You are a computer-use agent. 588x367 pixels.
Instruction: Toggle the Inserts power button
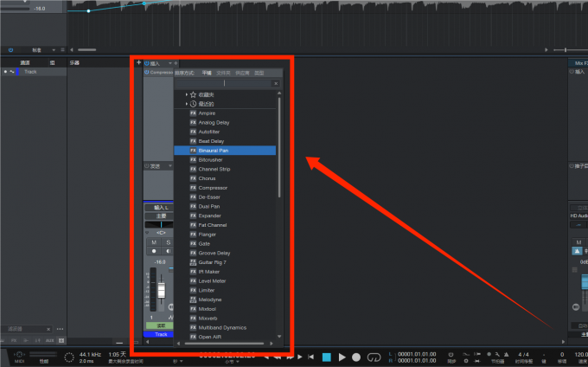147,63
